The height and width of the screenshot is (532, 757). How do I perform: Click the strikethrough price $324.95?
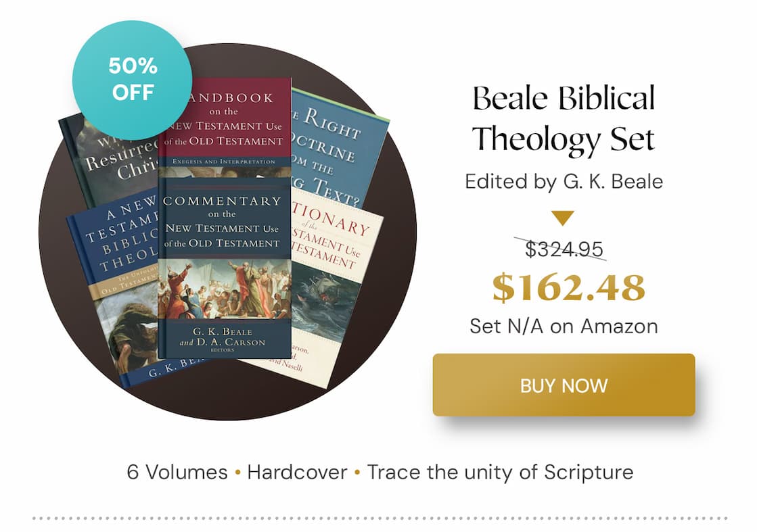(x=564, y=249)
